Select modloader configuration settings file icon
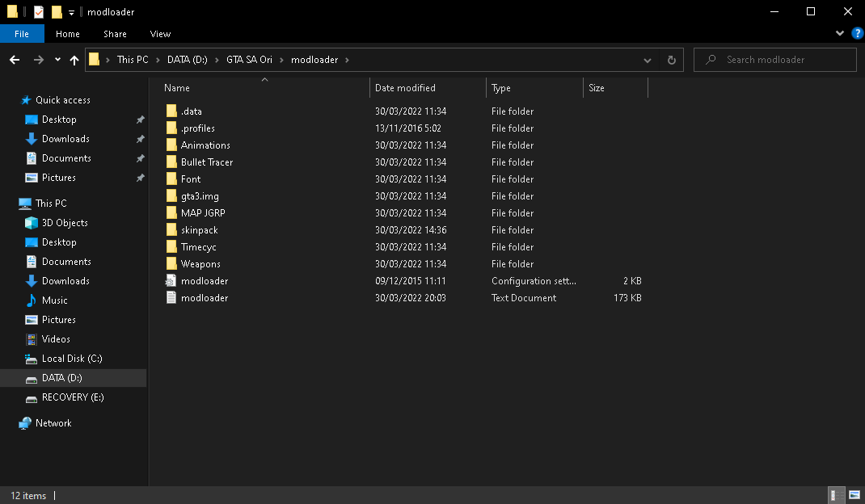The width and height of the screenshot is (865, 504). pyautogui.click(x=171, y=281)
